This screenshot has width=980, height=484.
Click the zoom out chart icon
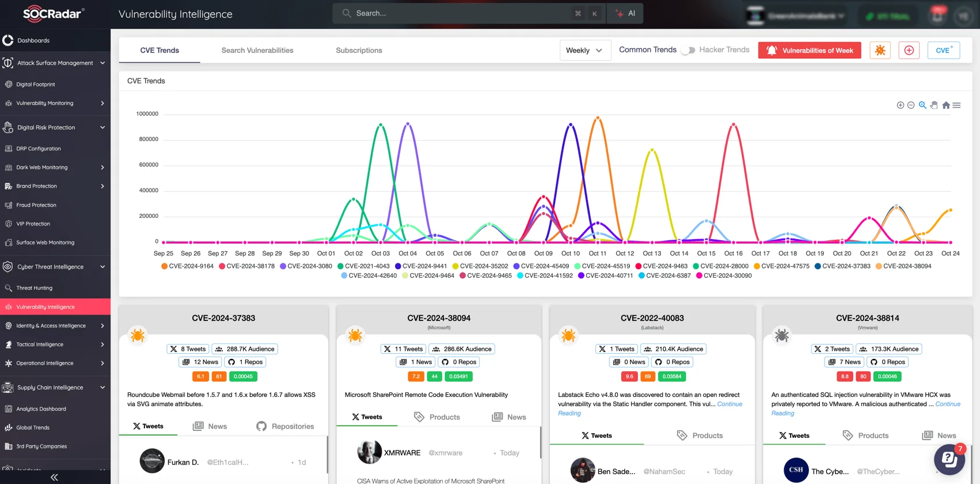[x=911, y=105]
